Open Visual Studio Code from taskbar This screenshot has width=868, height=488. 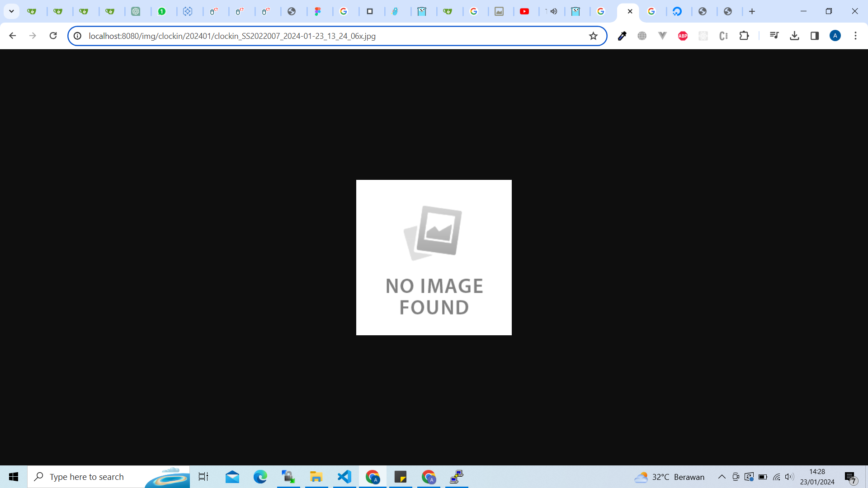[344, 477]
